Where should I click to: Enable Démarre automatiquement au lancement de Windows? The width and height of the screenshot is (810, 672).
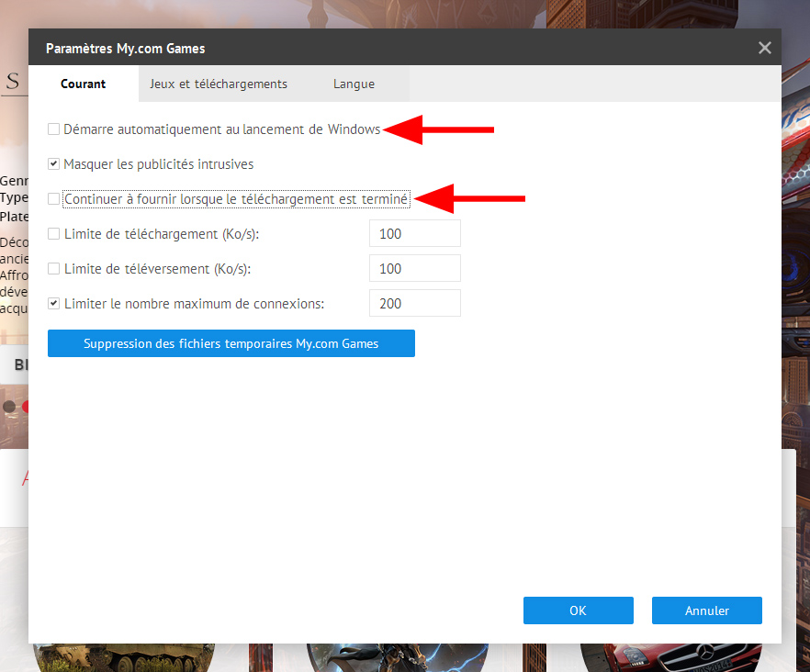click(53, 129)
